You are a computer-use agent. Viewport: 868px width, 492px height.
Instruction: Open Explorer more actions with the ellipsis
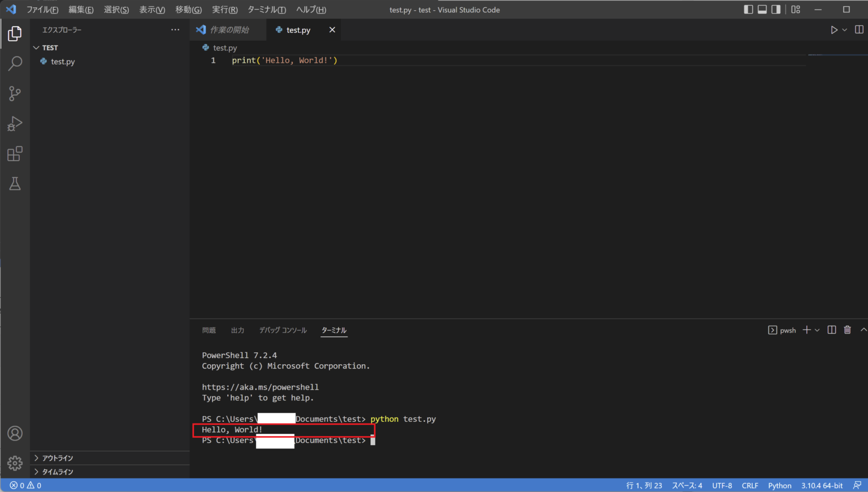[x=175, y=29]
